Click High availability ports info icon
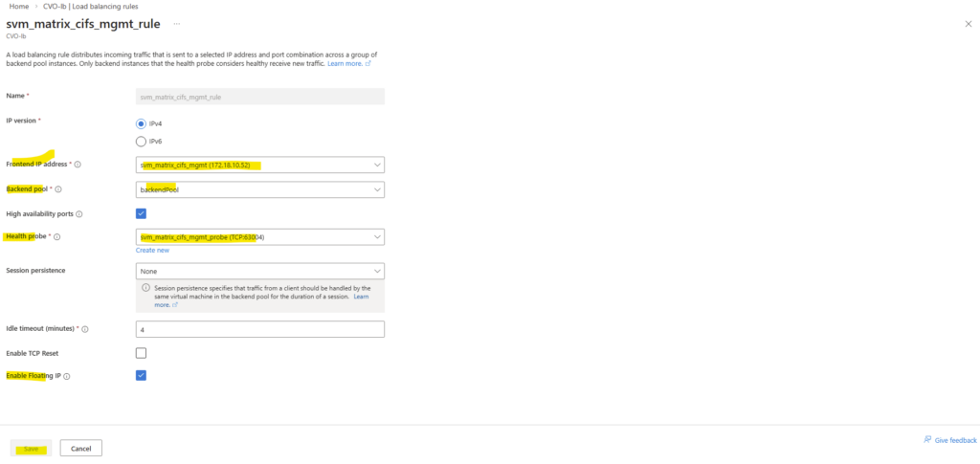 coord(78,213)
